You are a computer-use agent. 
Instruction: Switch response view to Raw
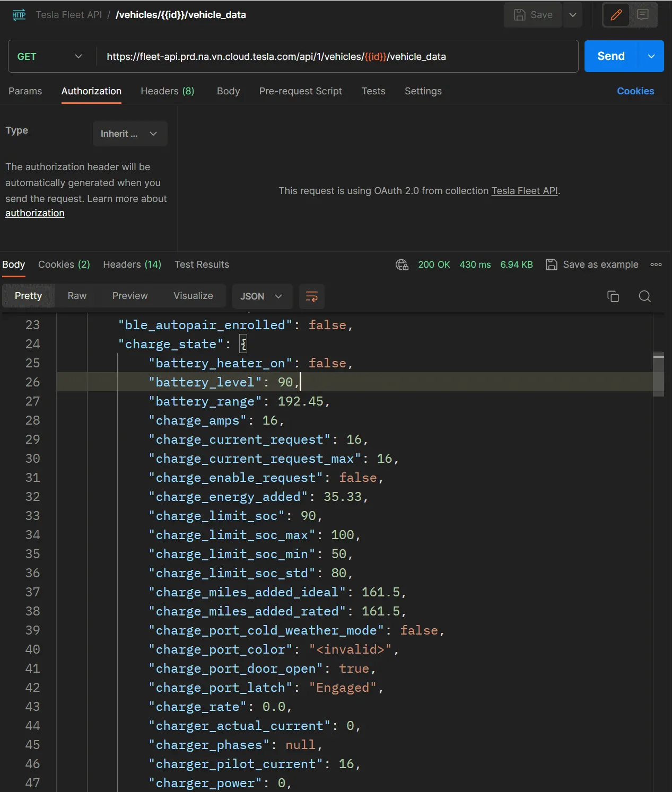point(77,296)
